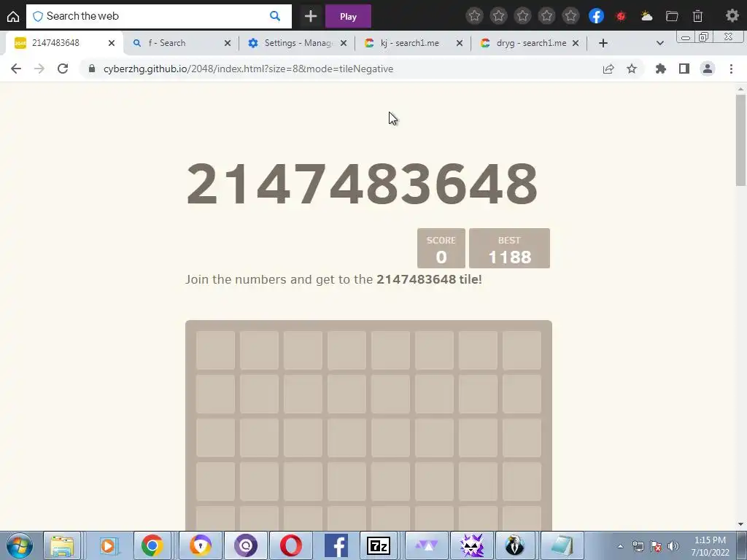Bookmark this page with the star

[x=632, y=69]
